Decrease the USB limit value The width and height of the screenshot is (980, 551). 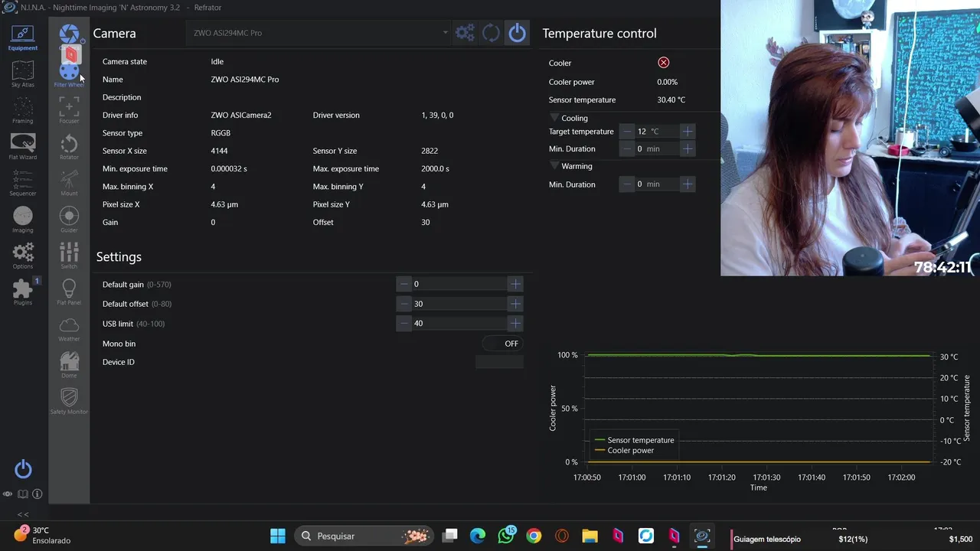(x=404, y=323)
